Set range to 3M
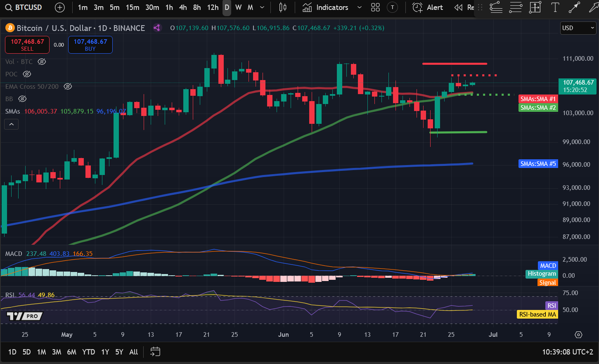Viewport: 599px width, 364px height. (x=57, y=352)
